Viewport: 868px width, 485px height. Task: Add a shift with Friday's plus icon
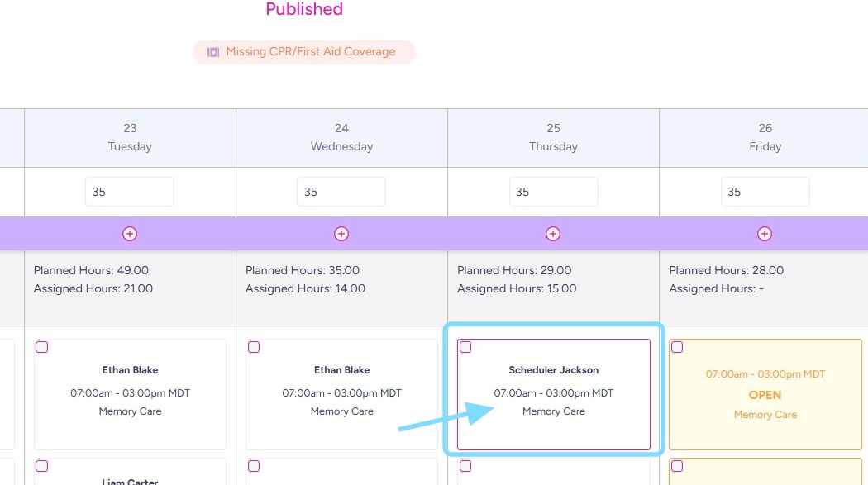pyautogui.click(x=765, y=234)
